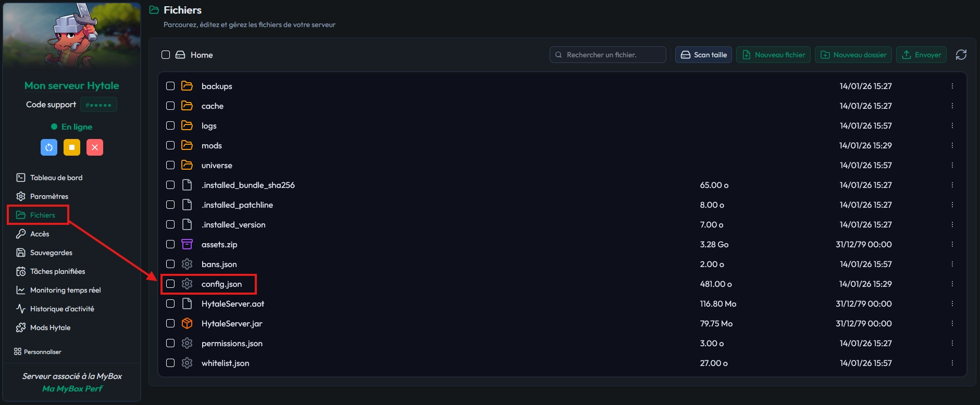
Task: Click the Nouveau fichier button
Action: pos(773,55)
